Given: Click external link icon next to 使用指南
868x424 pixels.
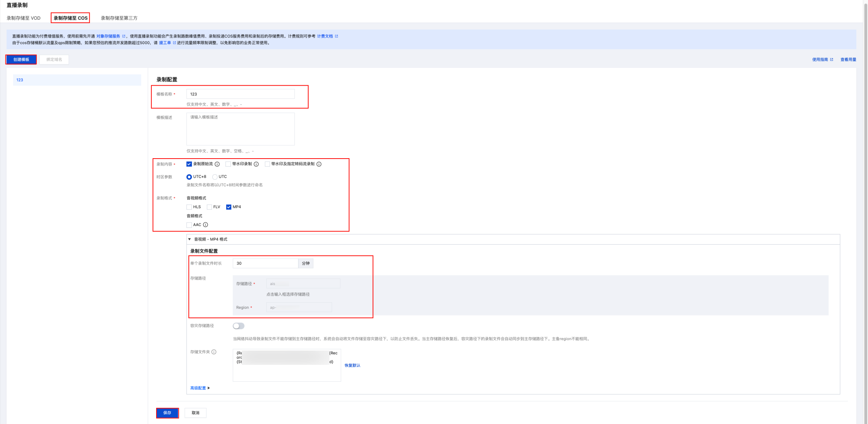Looking at the screenshot, I should [x=832, y=59].
